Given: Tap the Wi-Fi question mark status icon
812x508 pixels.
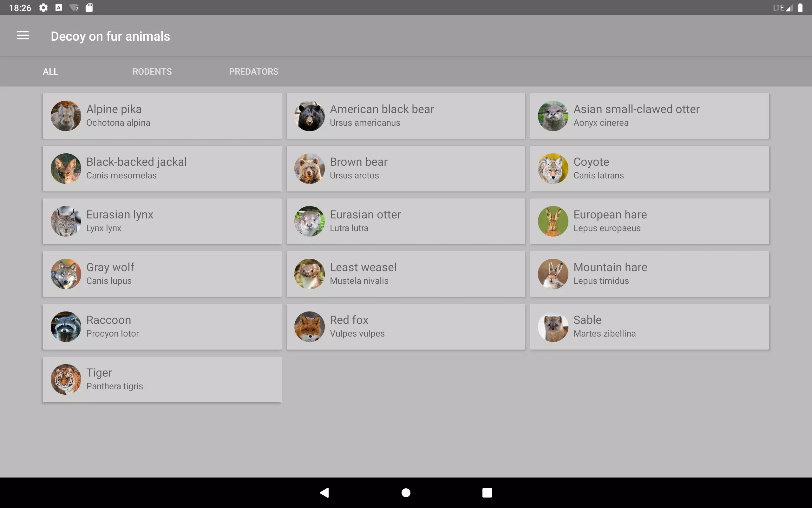Looking at the screenshot, I should [x=74, y=8].
